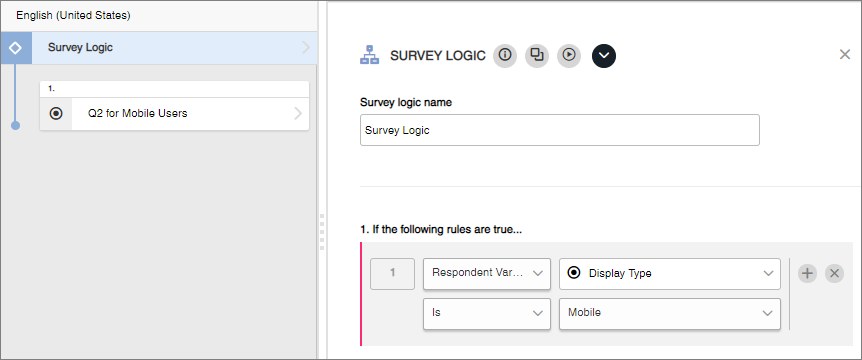The image size is (862, 360).
Task: Click the Survey Logic diamond icon
Action: point(15,48)
